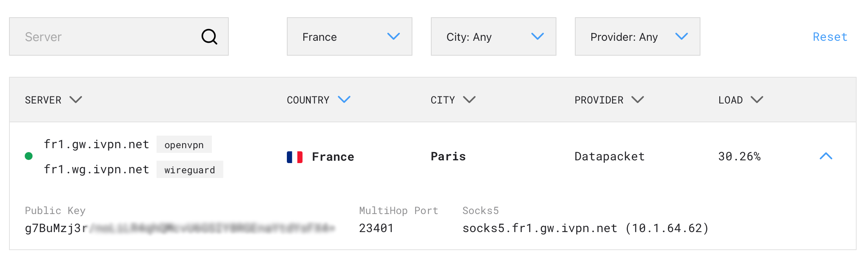Click the CITY column header
The image size is (868, 265).
coord(443,100)
